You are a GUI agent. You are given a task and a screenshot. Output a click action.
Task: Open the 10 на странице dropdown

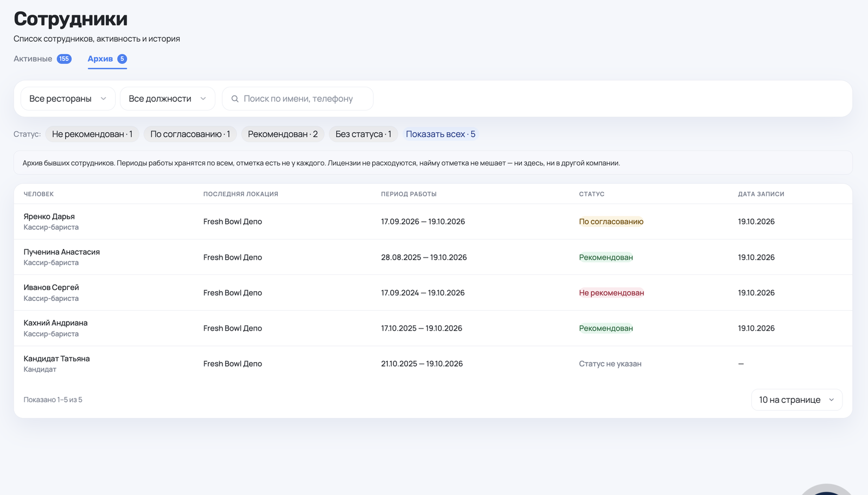pyautogui.click(x=796, y=400)
